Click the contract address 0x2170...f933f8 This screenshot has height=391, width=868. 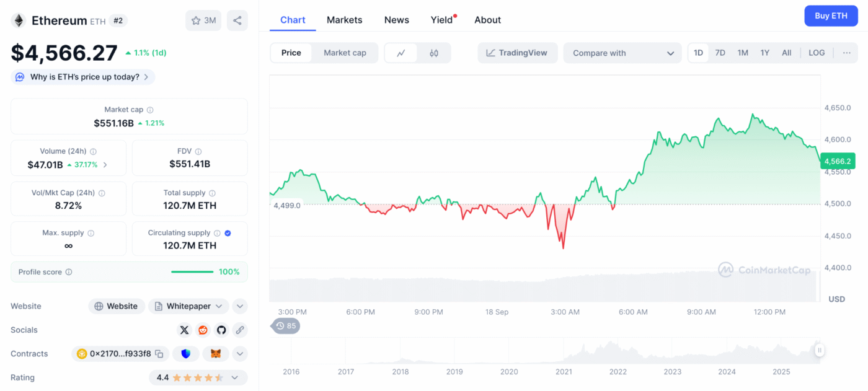tap(120, 354)
